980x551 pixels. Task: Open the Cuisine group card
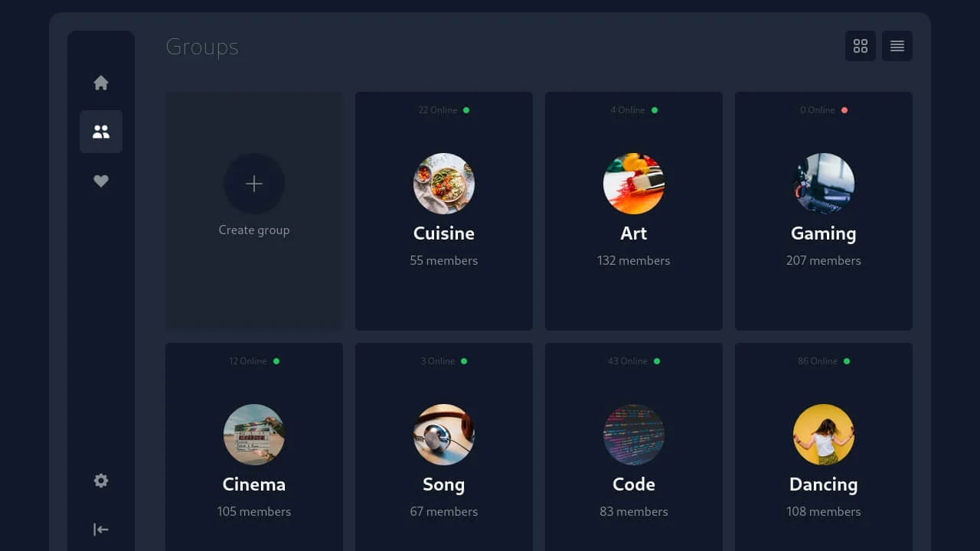coord(444,210)
